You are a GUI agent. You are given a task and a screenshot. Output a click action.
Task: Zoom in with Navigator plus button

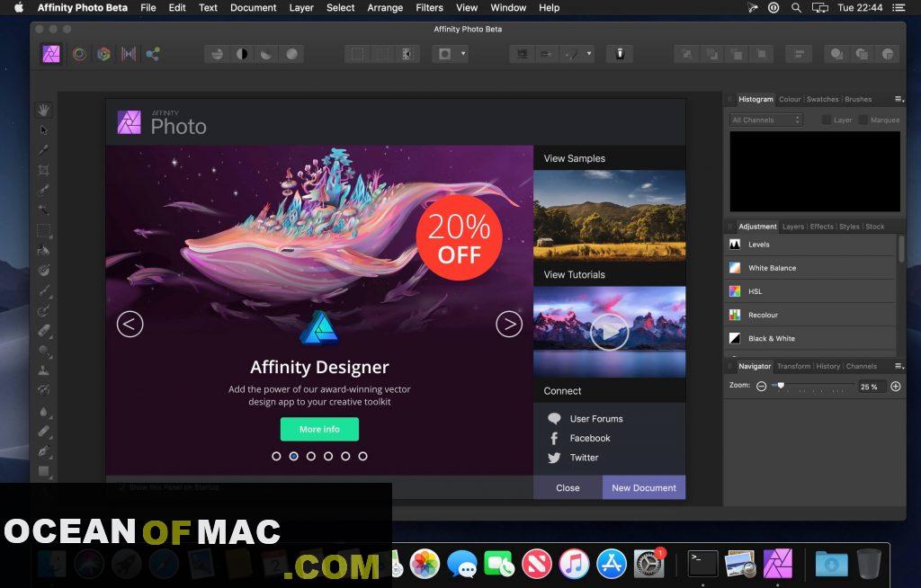(x=896, y=387)
